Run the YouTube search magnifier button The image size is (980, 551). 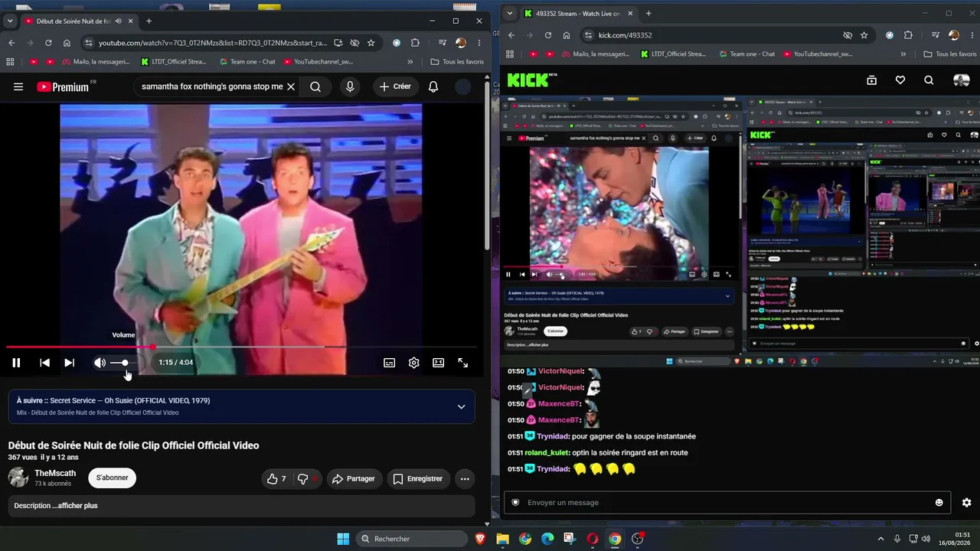[315, 86]
